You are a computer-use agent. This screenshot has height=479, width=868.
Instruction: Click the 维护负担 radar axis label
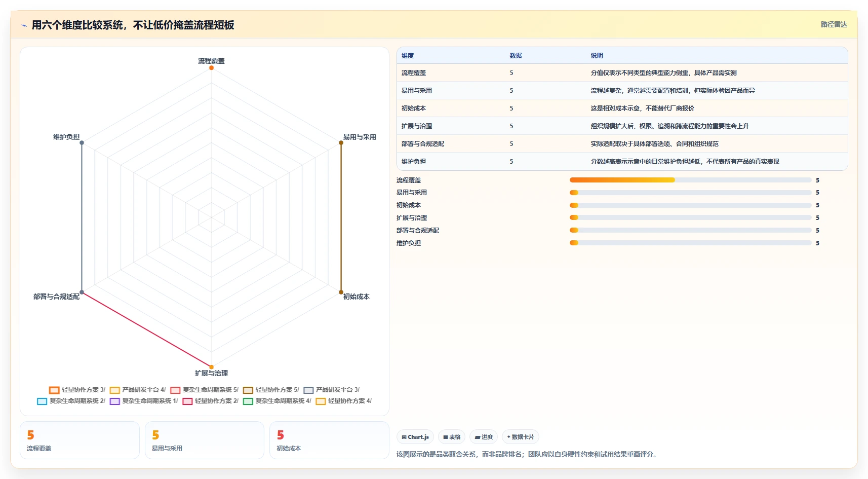click(66, 137)
